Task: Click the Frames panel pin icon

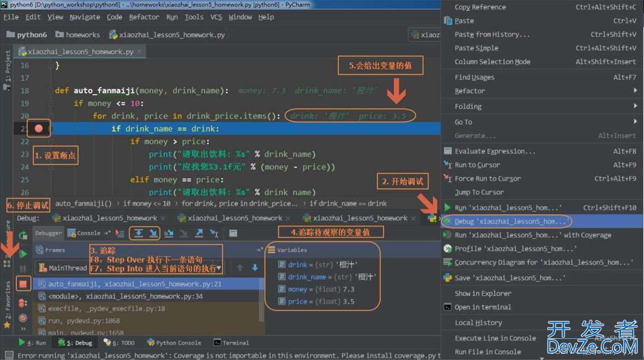Action: tap(259, 250)
